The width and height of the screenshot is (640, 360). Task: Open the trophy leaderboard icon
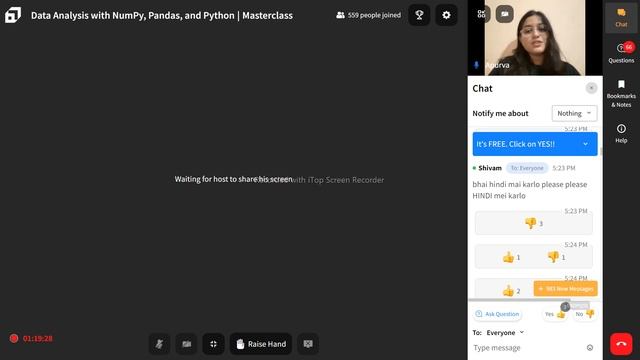[x=419, y=15]
